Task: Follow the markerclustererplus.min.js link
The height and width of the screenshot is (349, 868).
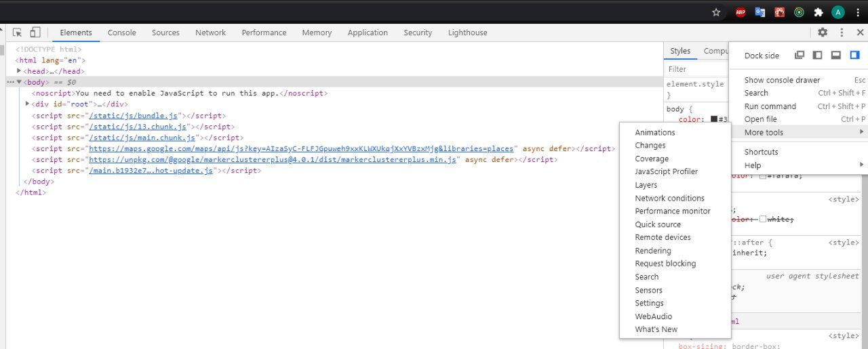Action: tap(272, 159)
